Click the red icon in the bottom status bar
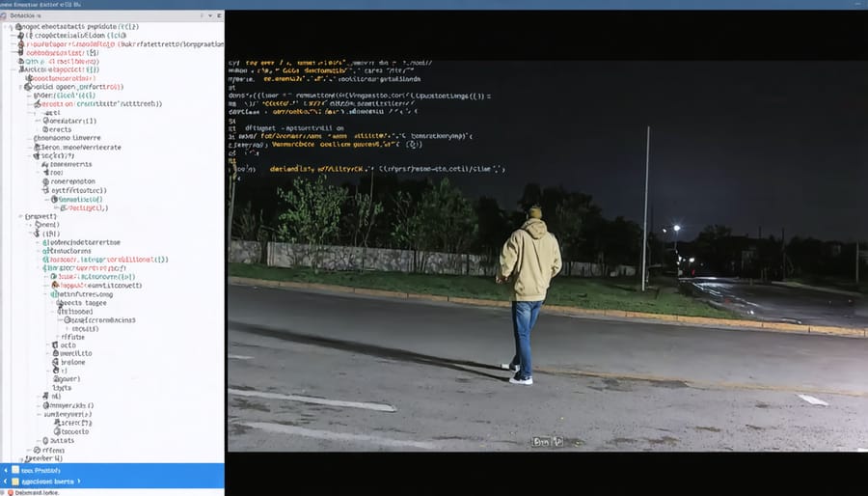This screenshot has height=496, width=868. [x=10, y=493]
